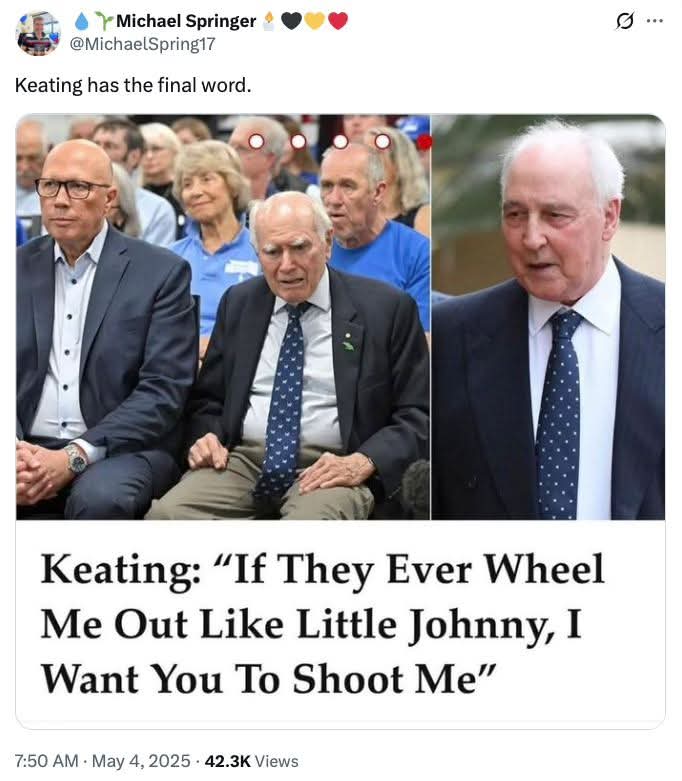Open the 7:50 AM May 4, 2025 timestamp

[103, 761]
